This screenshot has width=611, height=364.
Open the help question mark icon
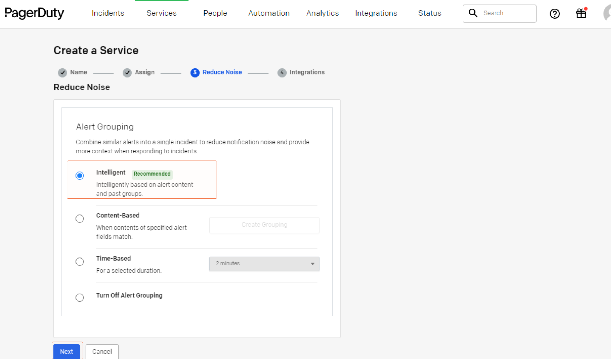coord(555,13)
